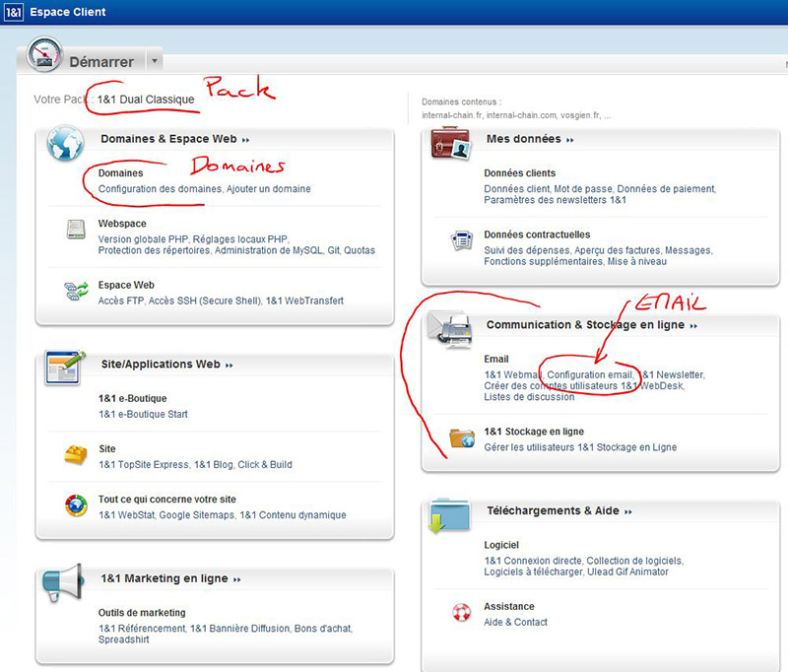Viewport: 788px width, 672px height.
Task: Click the briefcase Mes données icon
Action: [451, 143]
